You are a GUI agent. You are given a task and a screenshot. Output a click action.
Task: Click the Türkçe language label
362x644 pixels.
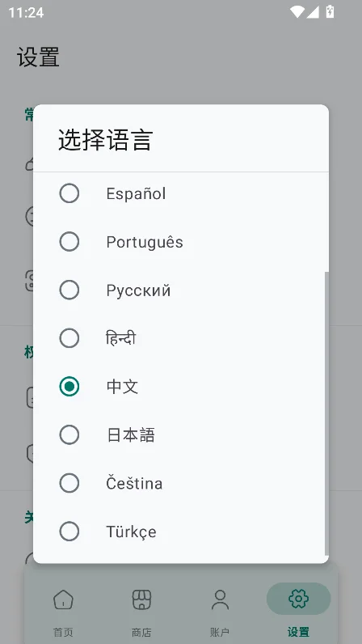coord(131,532)
